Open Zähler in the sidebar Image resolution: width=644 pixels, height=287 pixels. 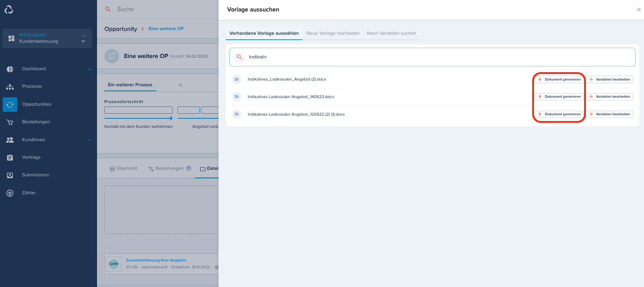(x=29, y=193)
